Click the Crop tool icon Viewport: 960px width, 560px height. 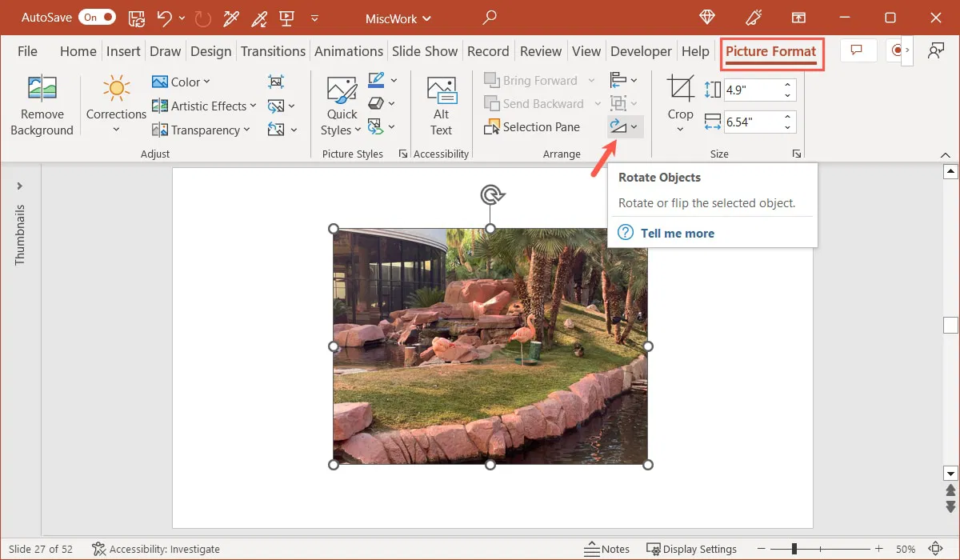click(x=679, y=90)
